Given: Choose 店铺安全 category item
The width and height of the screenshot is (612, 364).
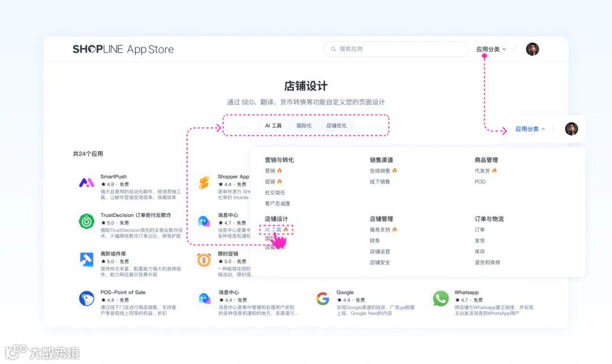Looking at the screenshot, I should (x=380, y=262).
